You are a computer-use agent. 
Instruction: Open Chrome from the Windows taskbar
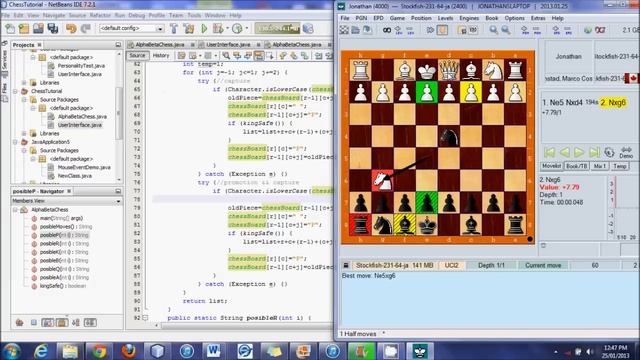pos(99,351)
